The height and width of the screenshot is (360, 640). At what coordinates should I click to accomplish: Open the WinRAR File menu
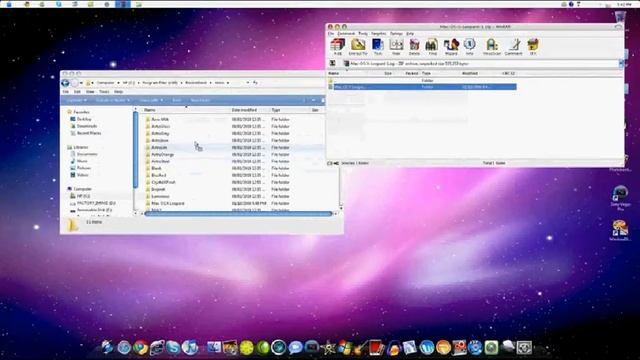pyautogui.click(x=331, y=33)
